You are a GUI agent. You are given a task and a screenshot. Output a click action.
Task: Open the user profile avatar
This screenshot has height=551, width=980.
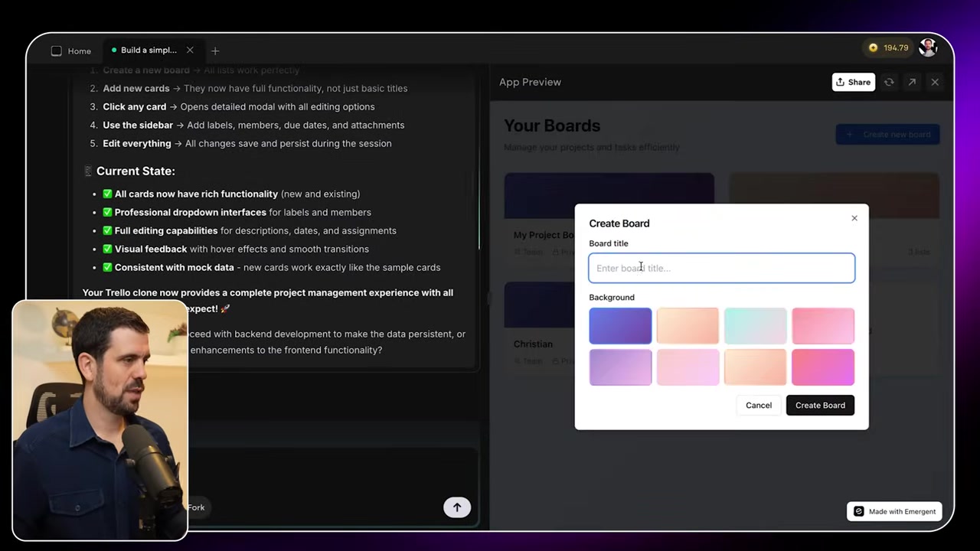[x=928, y=47]
